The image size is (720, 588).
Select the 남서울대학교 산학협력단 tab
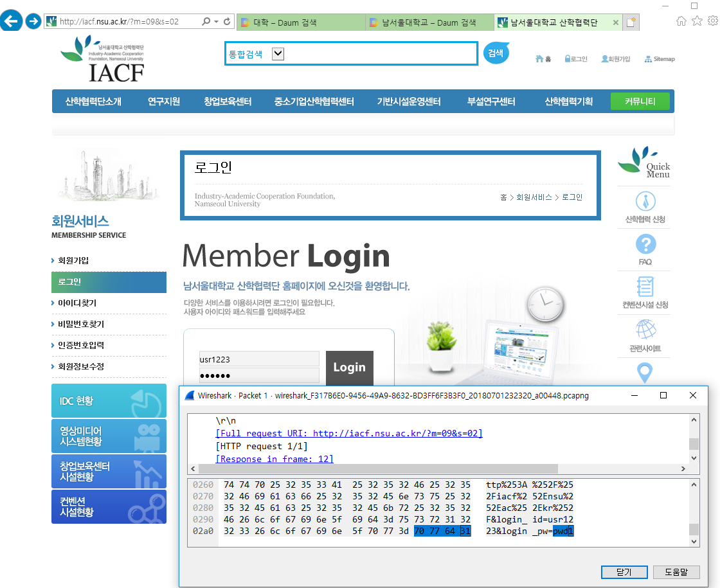(553, 22)
